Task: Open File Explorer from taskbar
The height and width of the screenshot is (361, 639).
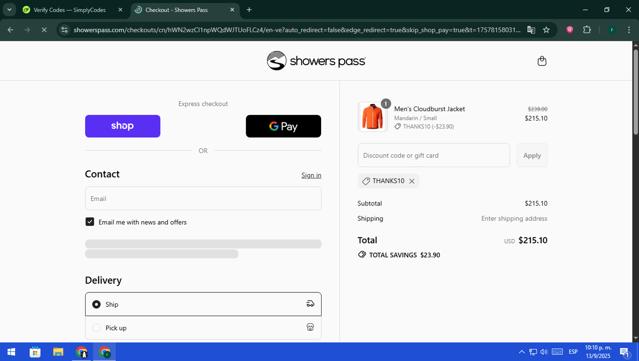Action: [x=58, y=352]
